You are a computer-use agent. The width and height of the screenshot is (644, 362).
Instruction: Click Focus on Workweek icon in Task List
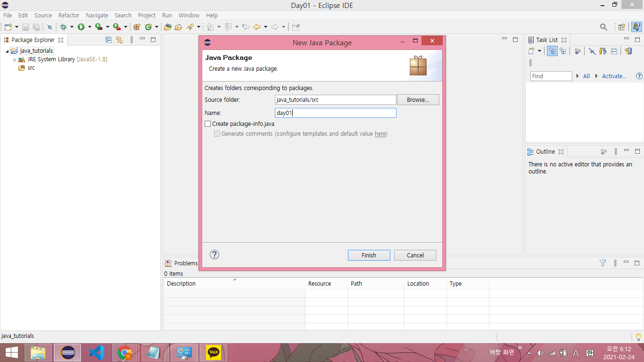tap(578, 51)
